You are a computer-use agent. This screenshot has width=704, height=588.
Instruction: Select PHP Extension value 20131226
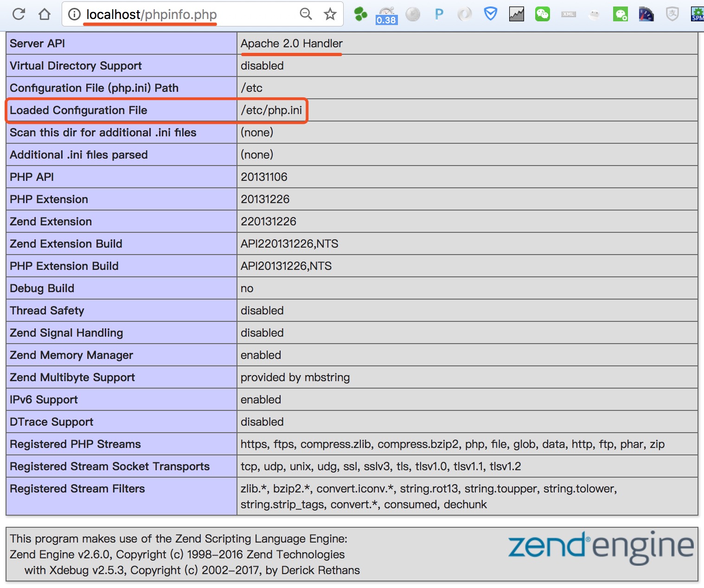(x=265, y=199)
